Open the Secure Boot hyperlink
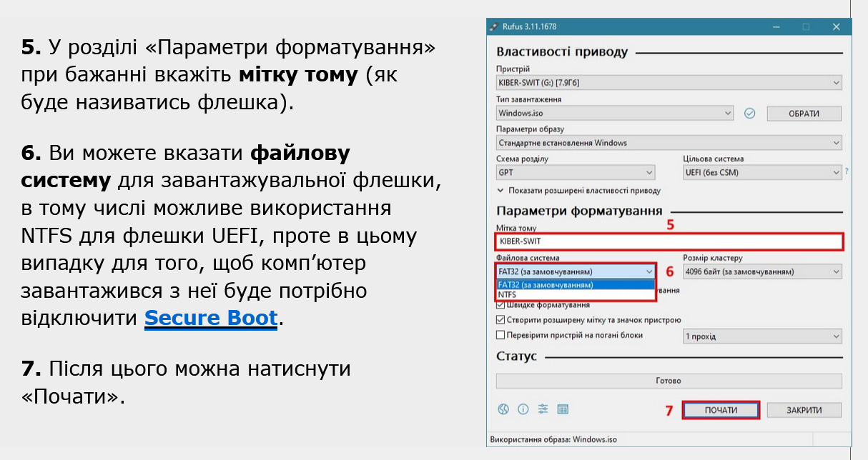Image resolution: width=868 pixels, height=460 pixels. coord(210,317)
